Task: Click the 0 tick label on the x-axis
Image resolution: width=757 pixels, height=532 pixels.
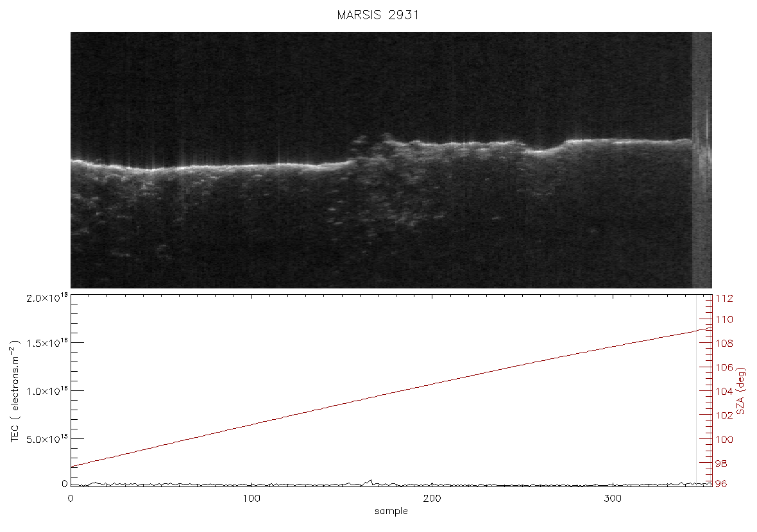Action: [71, 498]
